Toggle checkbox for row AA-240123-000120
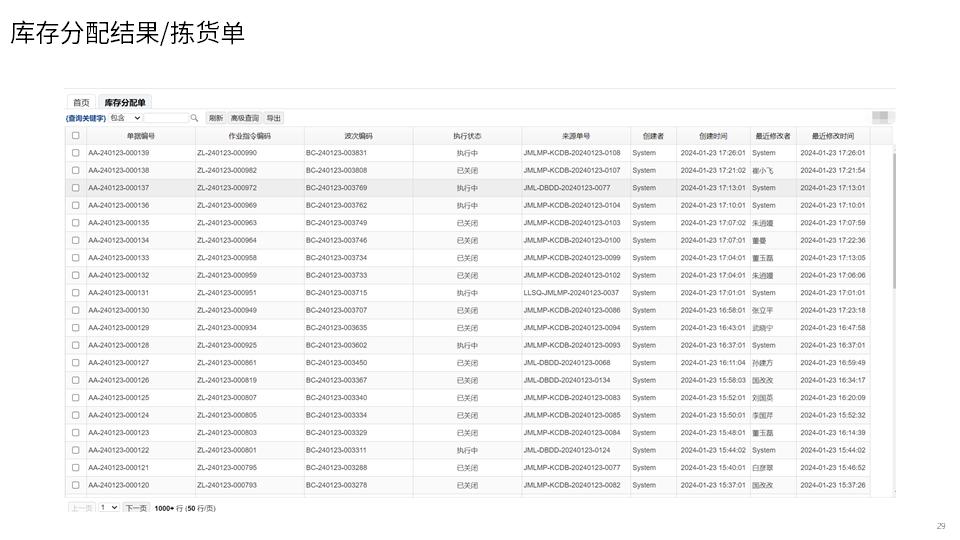 75,485
